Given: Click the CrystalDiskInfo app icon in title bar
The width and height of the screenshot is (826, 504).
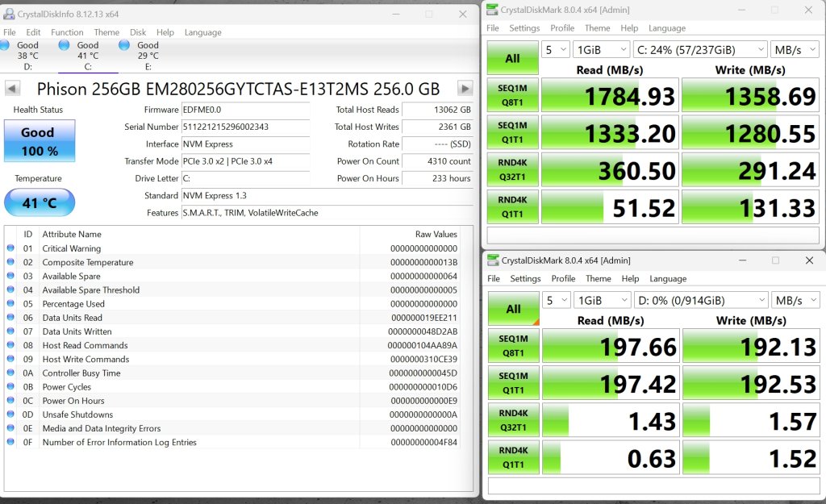Looking at the screenshot, I should (x=9, y=14).
